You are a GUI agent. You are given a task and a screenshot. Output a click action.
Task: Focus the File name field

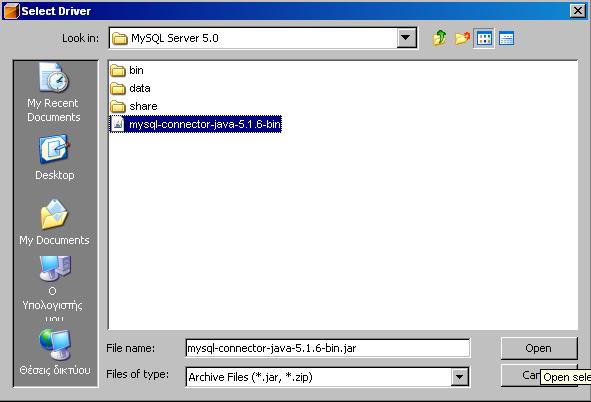pyautogui.click(x=328, y=348)
